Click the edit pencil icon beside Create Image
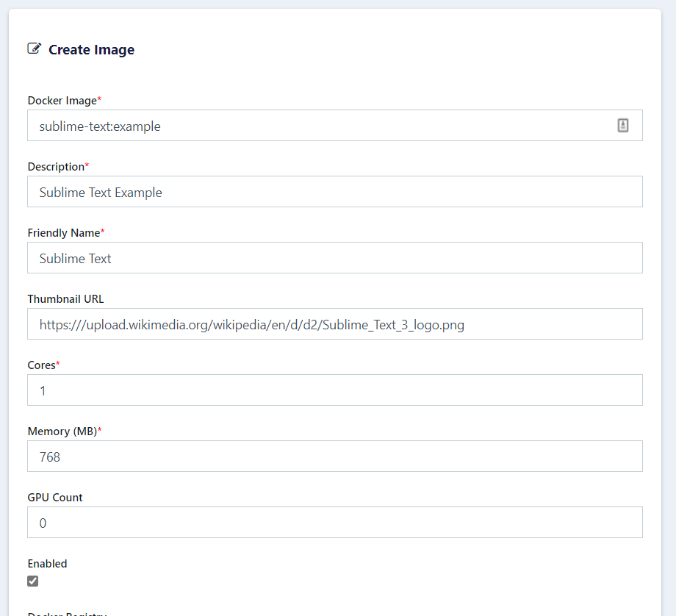The width and height of the screenshot is (676, 616). click(x=34, y=49)
